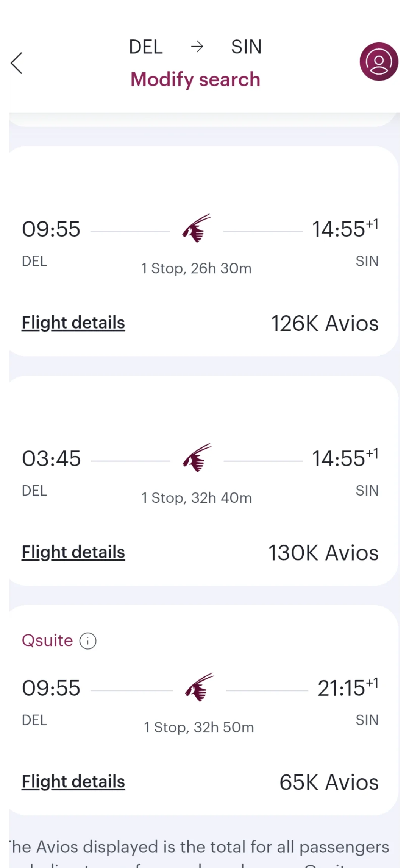Screen dimensions: 409x868
Task: Select the 130K Avios fare
Action: [323, 553]
